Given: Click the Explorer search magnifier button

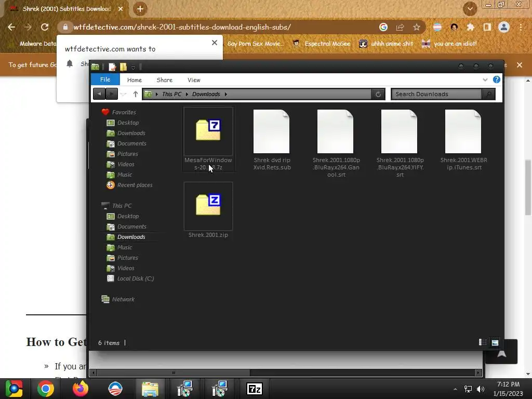Looking at the screenshot, I should point(488,94).
